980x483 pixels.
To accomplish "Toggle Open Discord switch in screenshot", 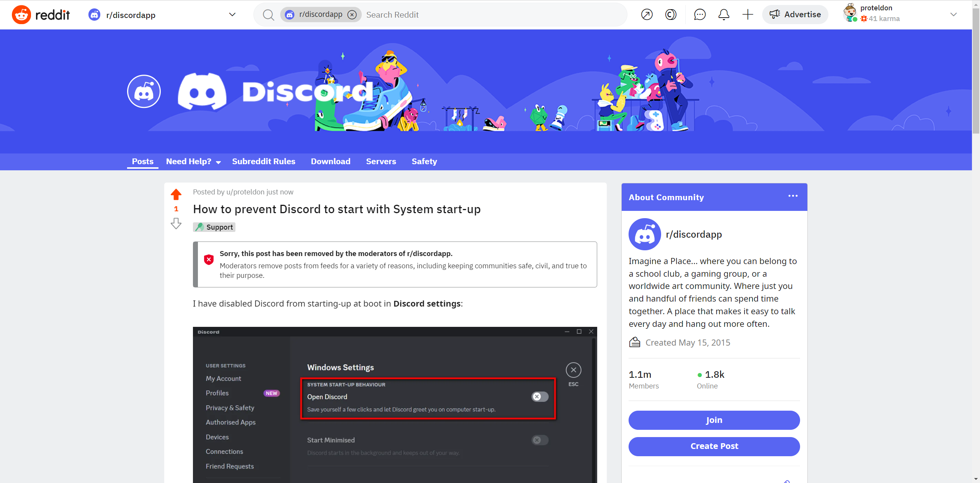I will click(x=540, y=397).
